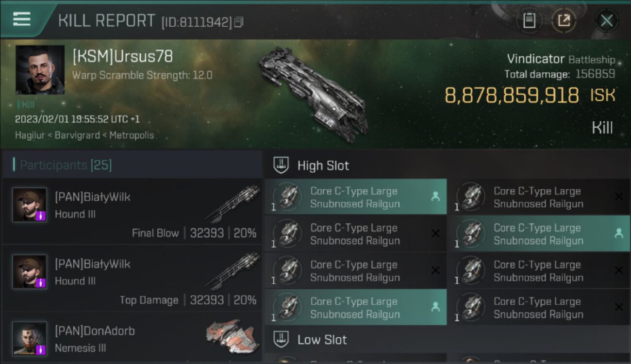Open [PAN]BiałyWilk name in Top Damage row
This screenshot has width=631, height=364.
click(92, 264)
